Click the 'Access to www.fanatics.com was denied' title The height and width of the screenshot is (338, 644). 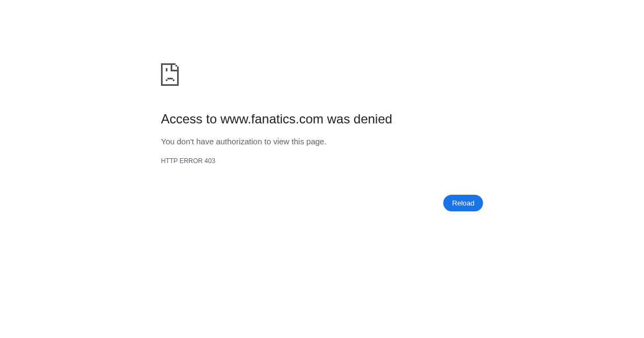tap(276, 119)
